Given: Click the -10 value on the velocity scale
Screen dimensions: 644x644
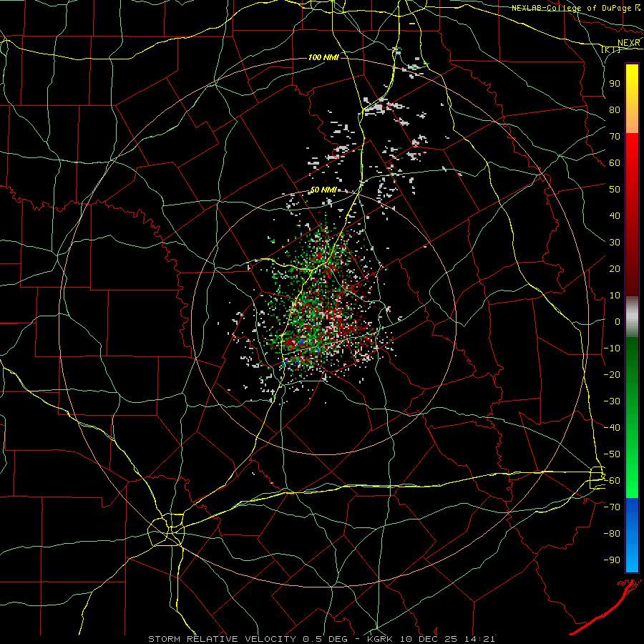Looking at the screenshot, I should pyautogui.click(x=612, y=348).
